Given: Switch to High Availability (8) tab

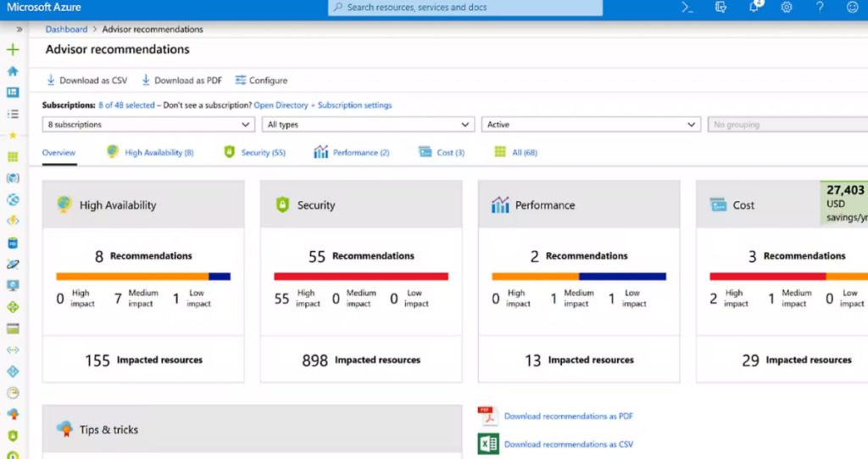Looking at the screenshot, I should (x=150, y=152).
